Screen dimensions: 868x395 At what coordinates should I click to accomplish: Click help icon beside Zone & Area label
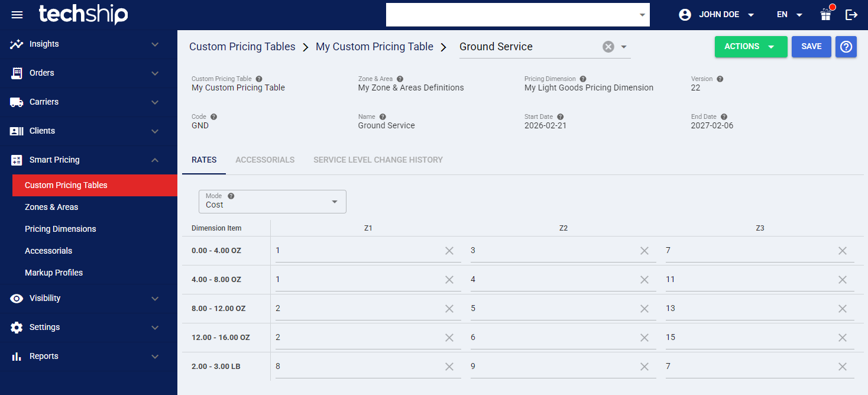[x=400, y=79]
